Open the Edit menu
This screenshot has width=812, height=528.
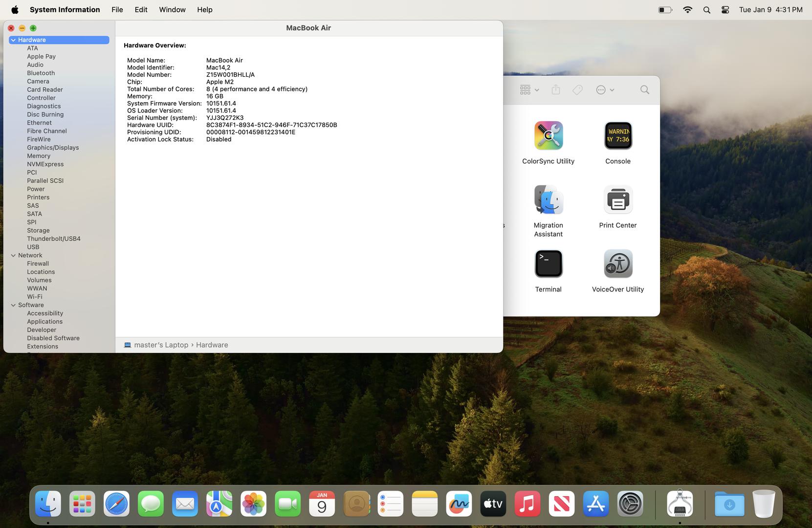[x=141, y=10]
